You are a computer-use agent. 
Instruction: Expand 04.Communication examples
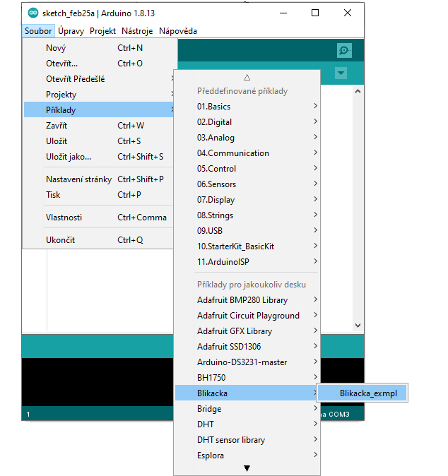click(x=247, y=153)
